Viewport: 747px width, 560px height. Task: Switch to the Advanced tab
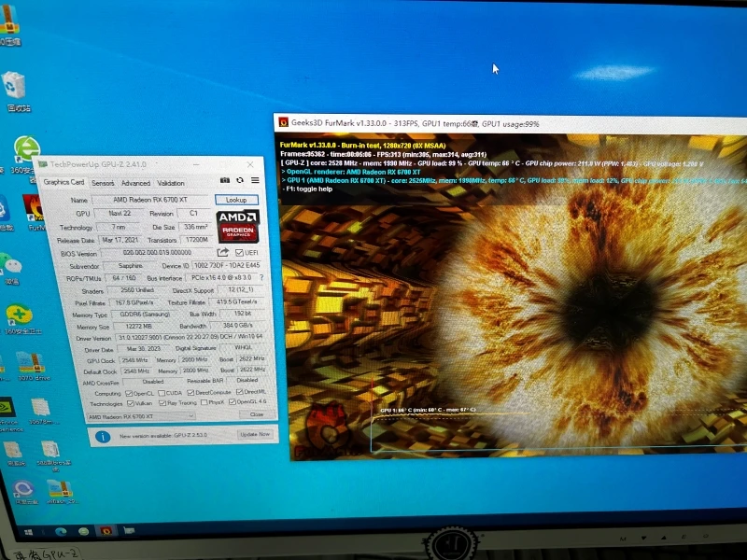135,183
